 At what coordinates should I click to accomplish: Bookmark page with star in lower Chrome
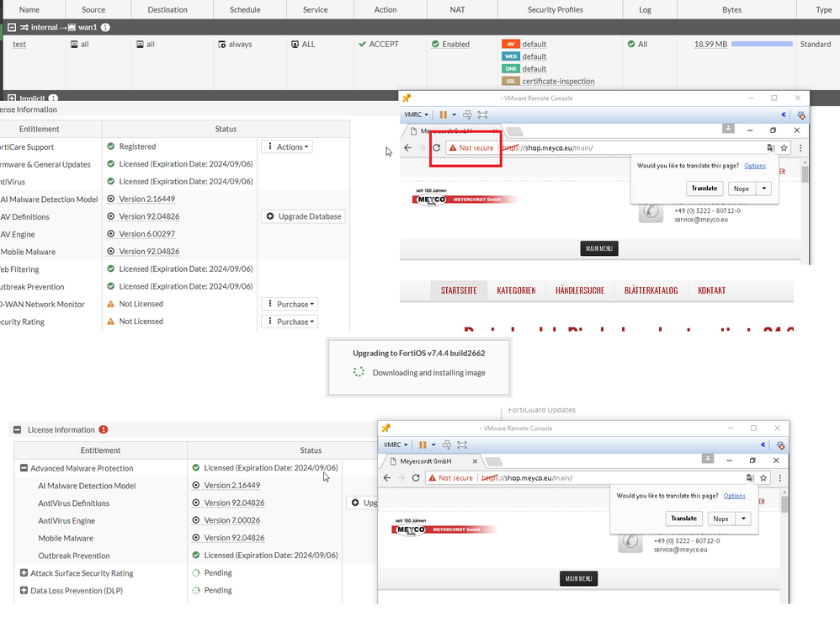(x=763, y=478)
